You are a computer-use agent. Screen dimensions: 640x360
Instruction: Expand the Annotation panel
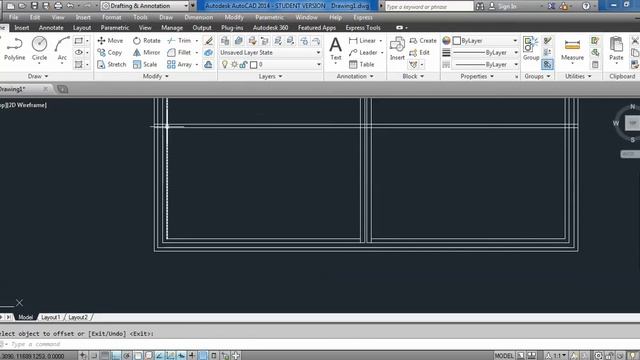click(x=355, y=76)
